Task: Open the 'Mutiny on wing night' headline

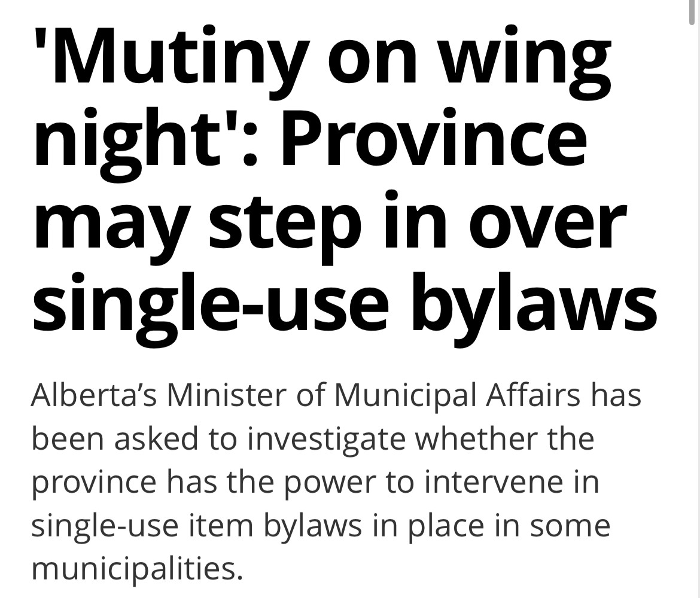Action: click(345, 182)
